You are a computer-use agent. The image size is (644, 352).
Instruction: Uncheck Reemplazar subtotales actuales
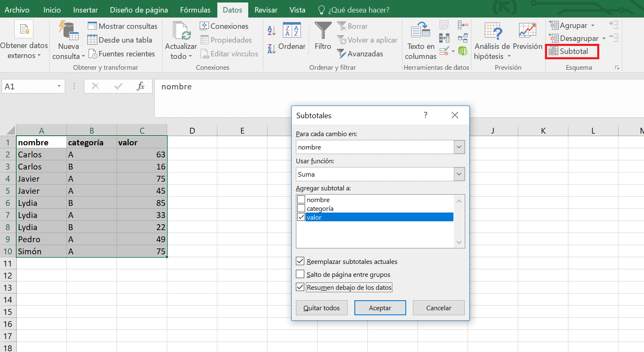[300, 261]
